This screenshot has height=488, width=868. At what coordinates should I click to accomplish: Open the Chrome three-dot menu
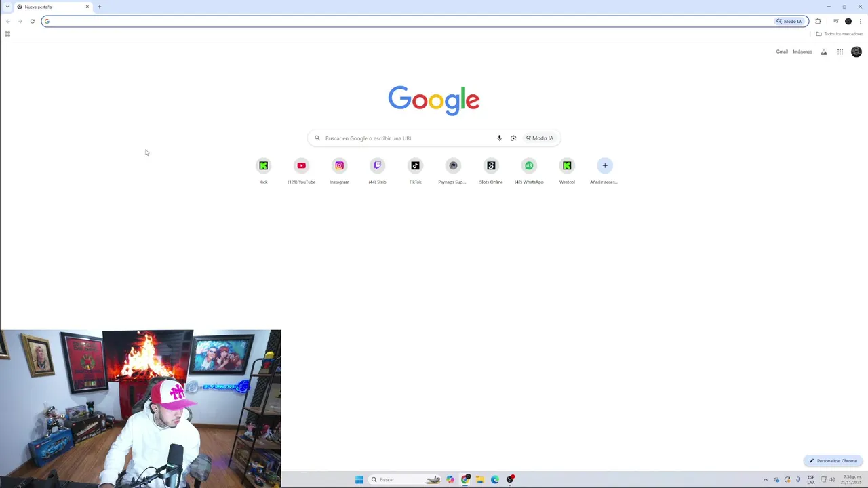(861, 21)
